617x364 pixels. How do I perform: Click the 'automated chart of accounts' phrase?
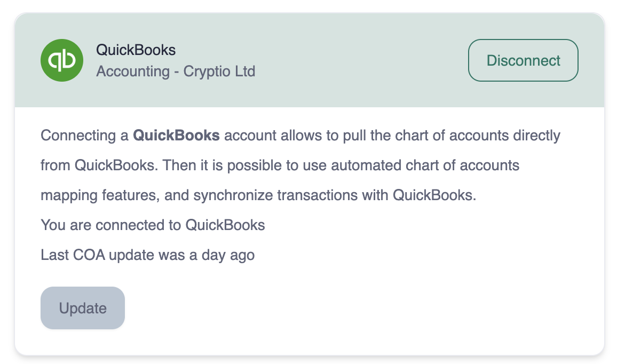(x=425, y=165)
